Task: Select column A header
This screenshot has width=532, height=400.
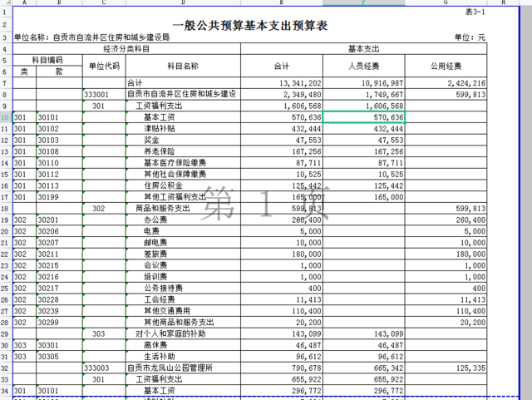Action: pos(23,2)
